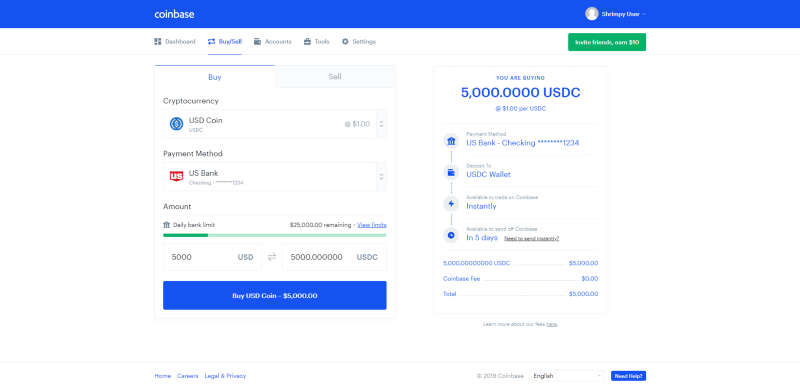Click the Tools briefcase icon
Screen dimensions: 800x388
point(307,41)
